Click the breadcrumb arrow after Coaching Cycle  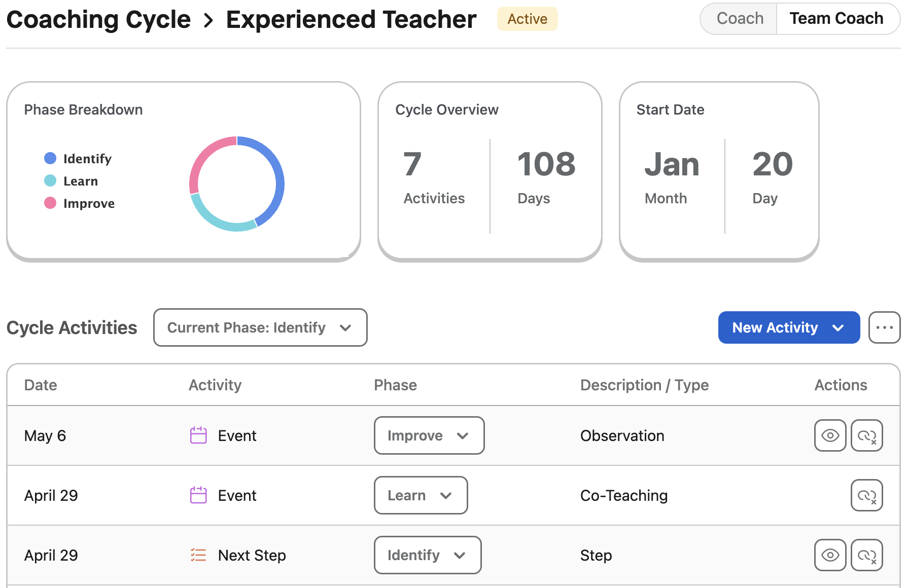pos(208,20)
